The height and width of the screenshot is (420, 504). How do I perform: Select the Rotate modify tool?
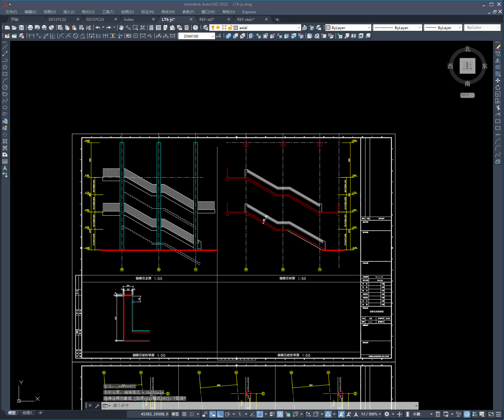(498, 87)
